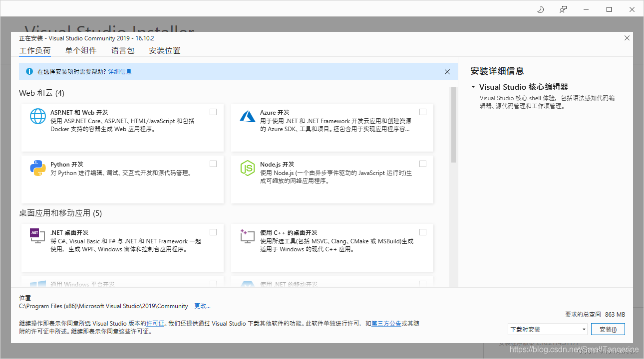
Task: Click the C++ desktop development monitor icon
Action: [x=248, y=236]
